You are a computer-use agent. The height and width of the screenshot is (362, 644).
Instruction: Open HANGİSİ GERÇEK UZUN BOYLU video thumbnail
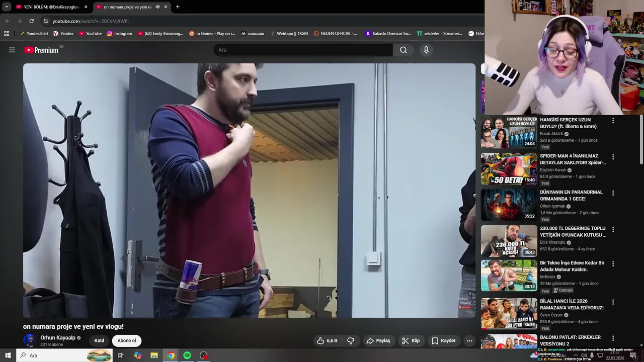[x=509, y=132]
